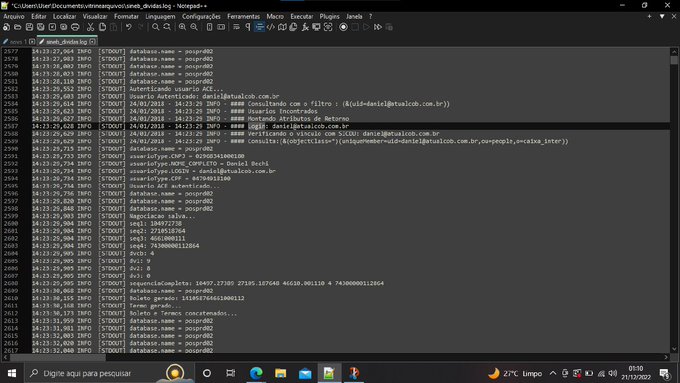The width and height of the screenshot is (680, 383).
Task: Click the Close All documents icon
Action: click(x=64, y=27)
